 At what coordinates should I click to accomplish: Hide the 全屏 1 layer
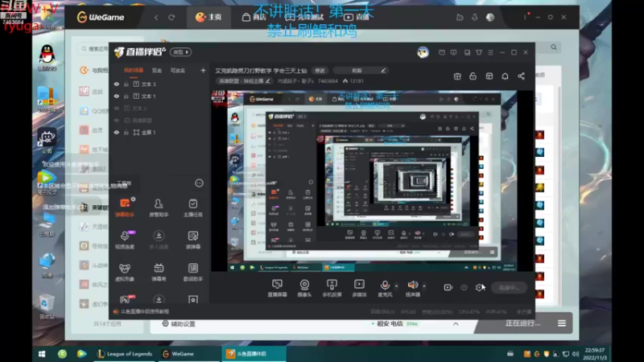[117, 133]
